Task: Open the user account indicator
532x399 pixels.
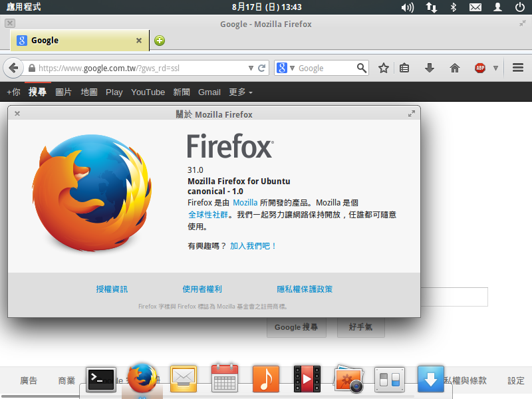Action: [497, 7]
